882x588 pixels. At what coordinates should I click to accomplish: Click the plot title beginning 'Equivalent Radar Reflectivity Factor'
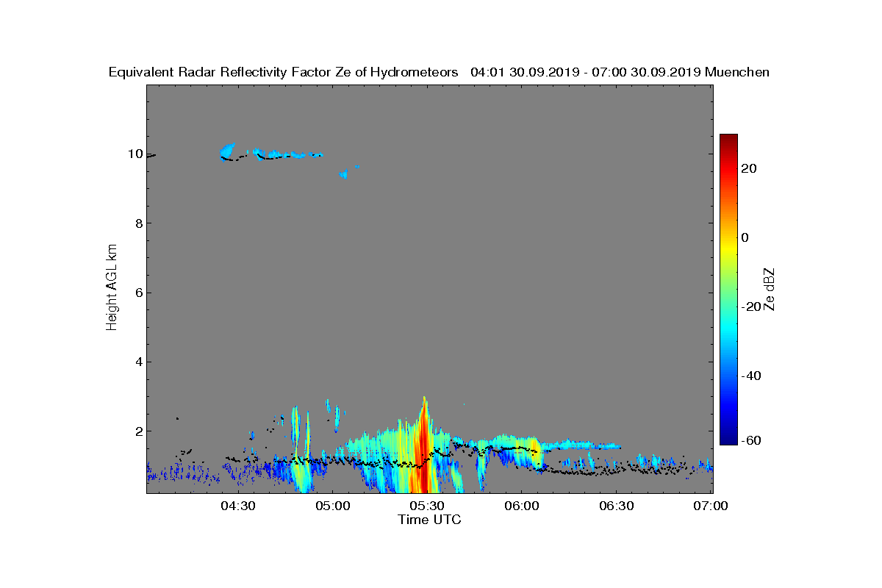tap(439, 72)
